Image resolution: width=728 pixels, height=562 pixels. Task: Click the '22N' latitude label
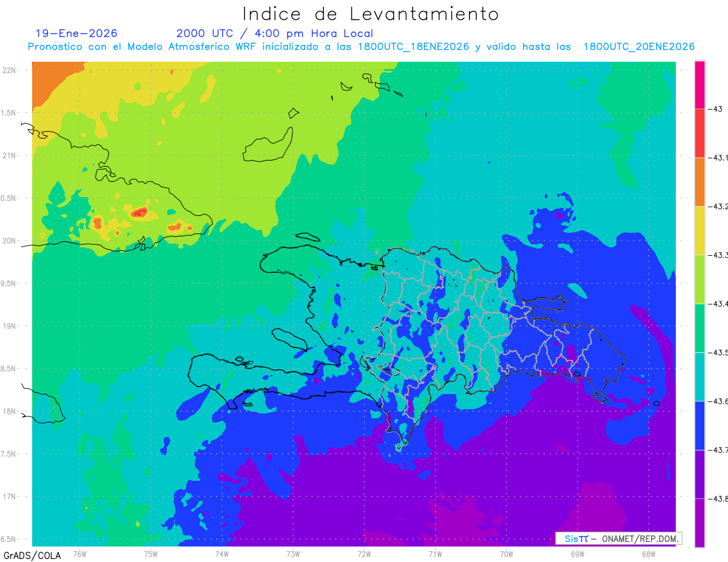point(10,70)
